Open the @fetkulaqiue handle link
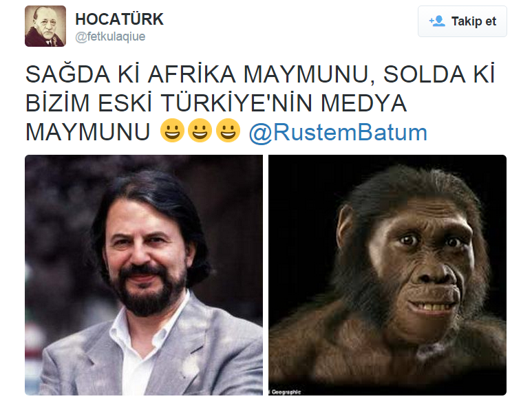532x401 pixels. pos(110,36)
